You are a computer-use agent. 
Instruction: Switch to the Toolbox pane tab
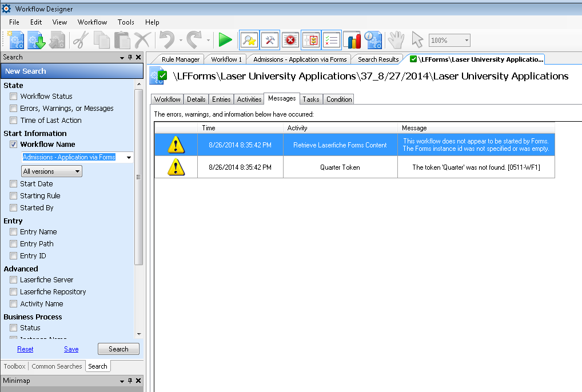(14, 366)
